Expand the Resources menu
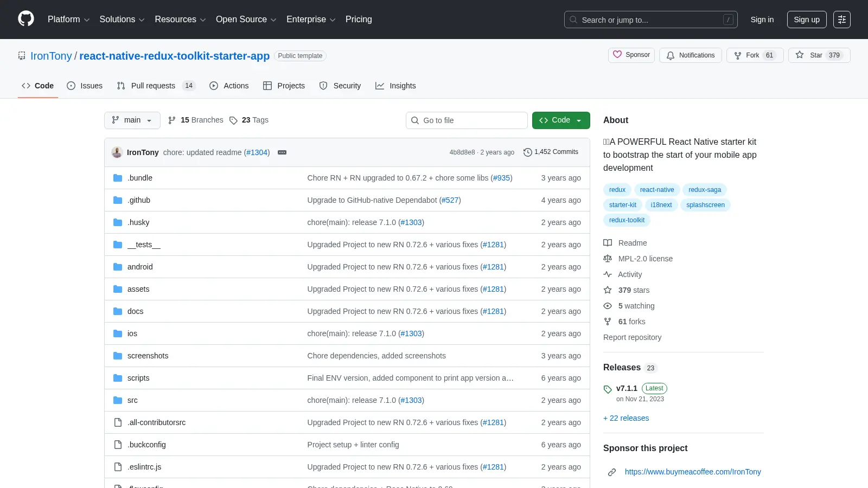 tap(180, 20)
